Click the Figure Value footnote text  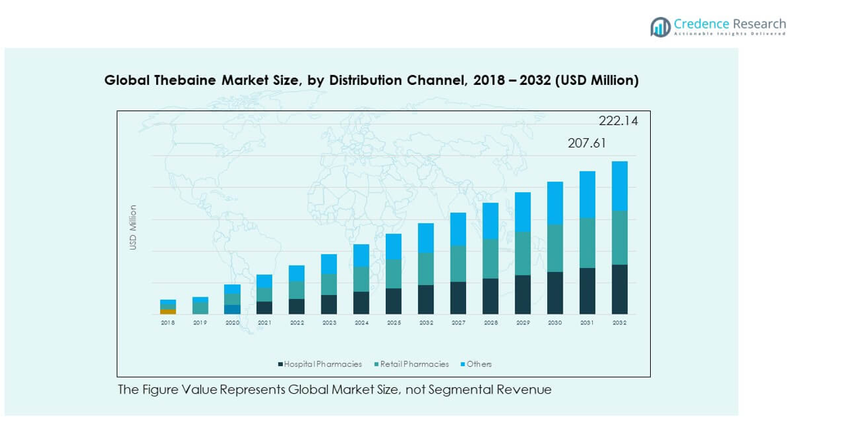(x=334, y=389)
